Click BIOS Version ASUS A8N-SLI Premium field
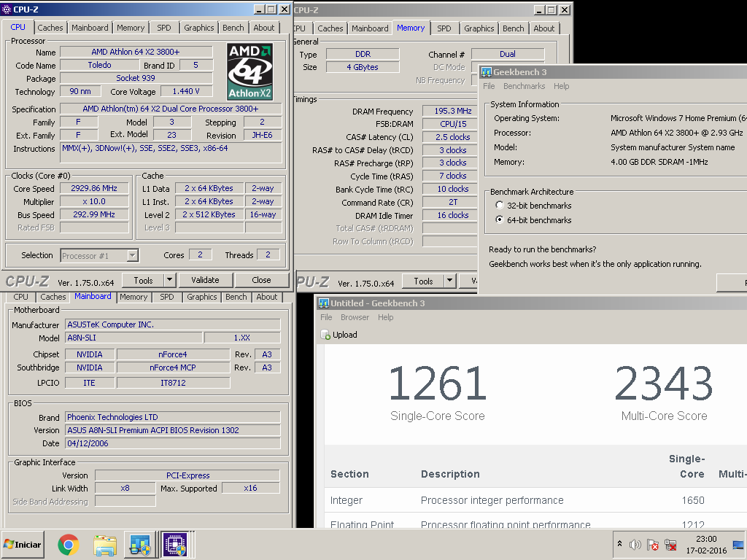 coord(172,430)
